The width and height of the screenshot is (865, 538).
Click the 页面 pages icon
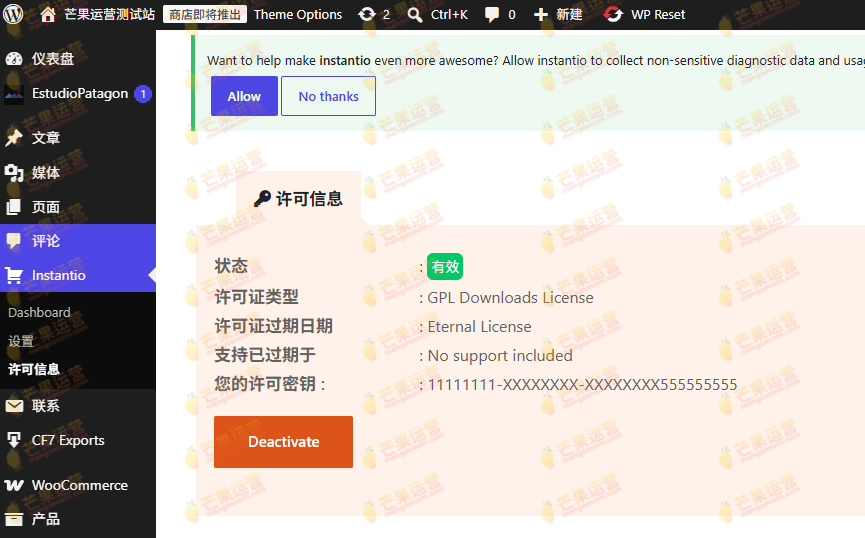coord(14,207)
